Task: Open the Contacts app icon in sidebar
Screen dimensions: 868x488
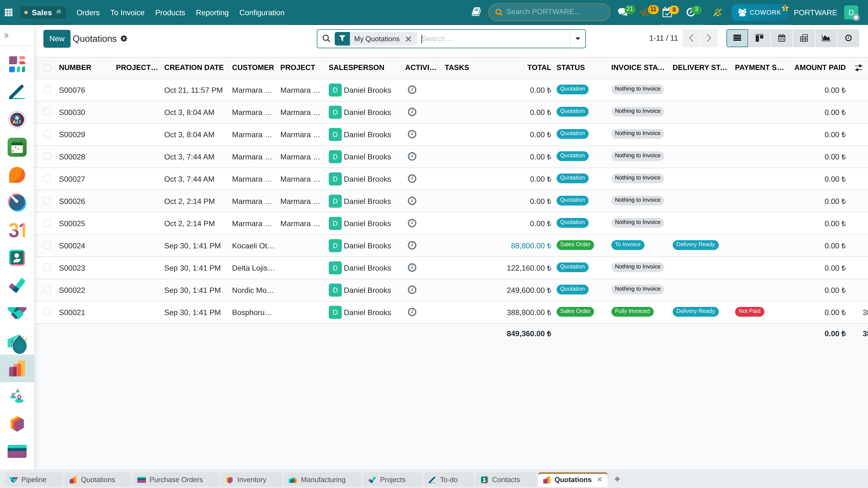Action: pyautogui.click(x=17, y=258)
